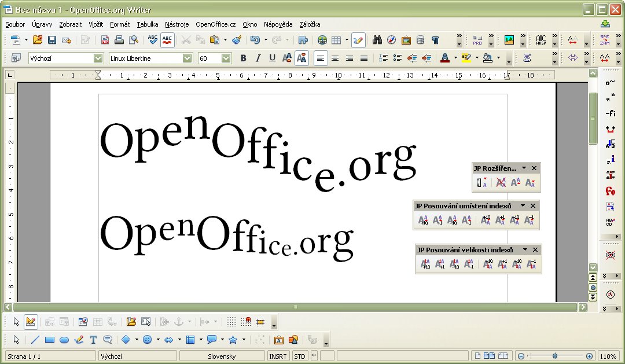Click the vertical scrollbar thumb
The height and width of the screenshot is (364, 625).
click(x=593, y=119)
